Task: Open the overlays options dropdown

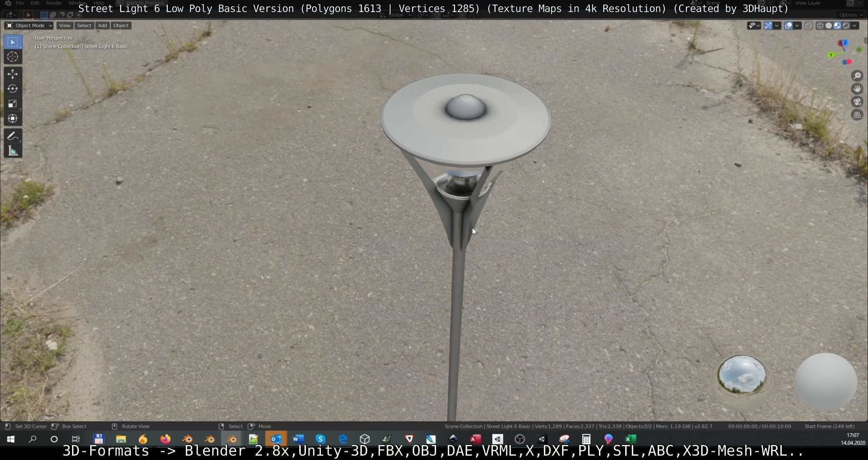Action: click(797, 25)
